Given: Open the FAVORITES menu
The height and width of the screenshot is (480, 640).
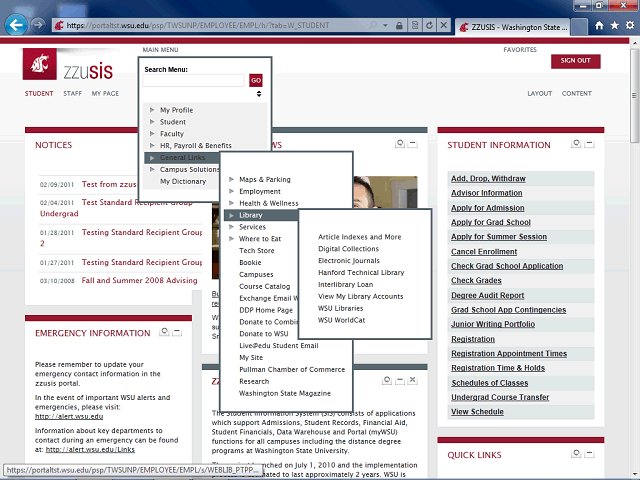Looking at the screenshot, I should pos(520,50).
